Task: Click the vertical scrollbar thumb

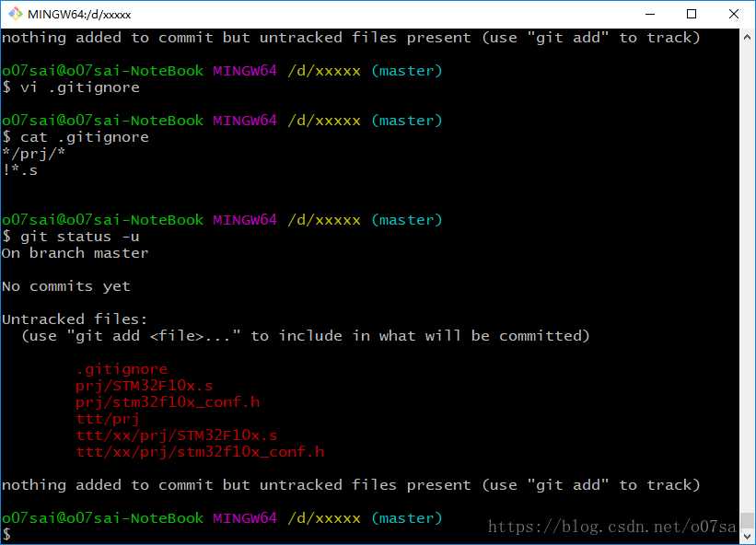Action: [x=747, y=520]
